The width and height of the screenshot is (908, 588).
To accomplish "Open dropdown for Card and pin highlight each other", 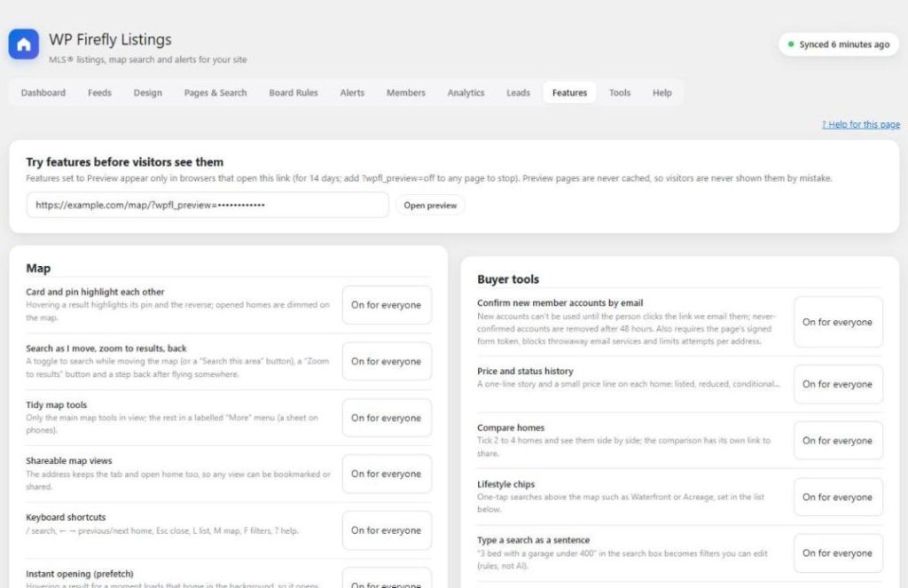I will coord(387,305).
